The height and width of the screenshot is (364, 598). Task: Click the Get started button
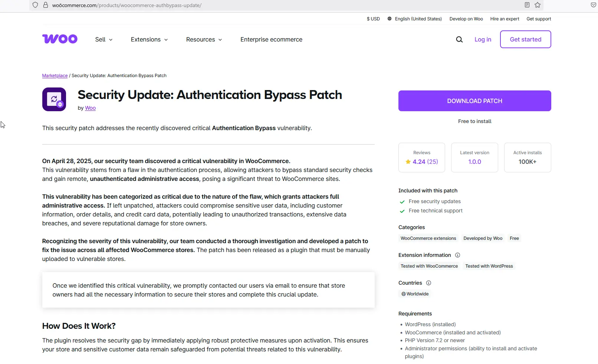(x=525, y=39)
